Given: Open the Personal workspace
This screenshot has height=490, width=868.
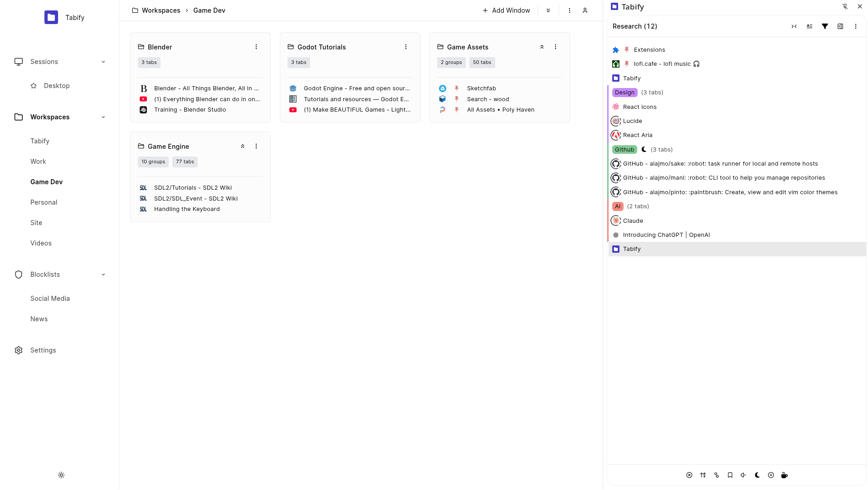Looking at the screenshot, I should [x=44, y=202].
